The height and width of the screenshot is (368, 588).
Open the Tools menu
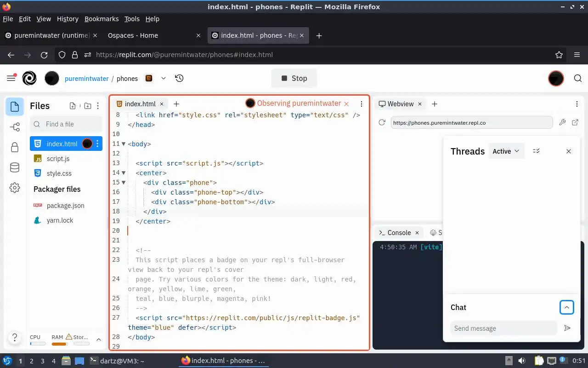[x=132, y=19]
